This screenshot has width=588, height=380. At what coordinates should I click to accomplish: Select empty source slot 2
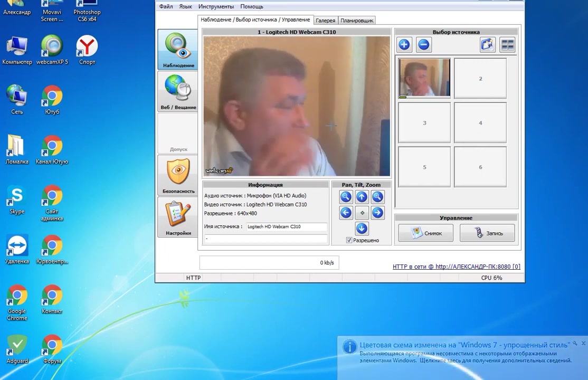click(480, 78)
